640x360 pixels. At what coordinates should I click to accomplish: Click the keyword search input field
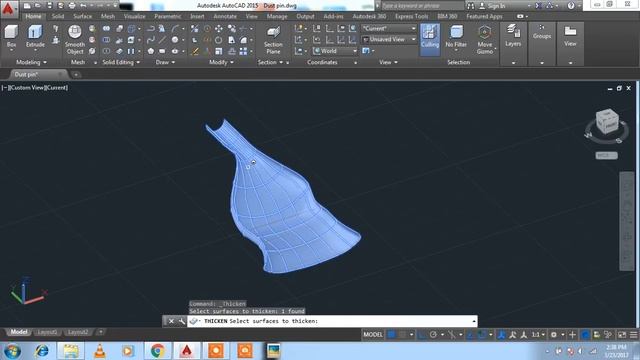click(x=422, y=6)
